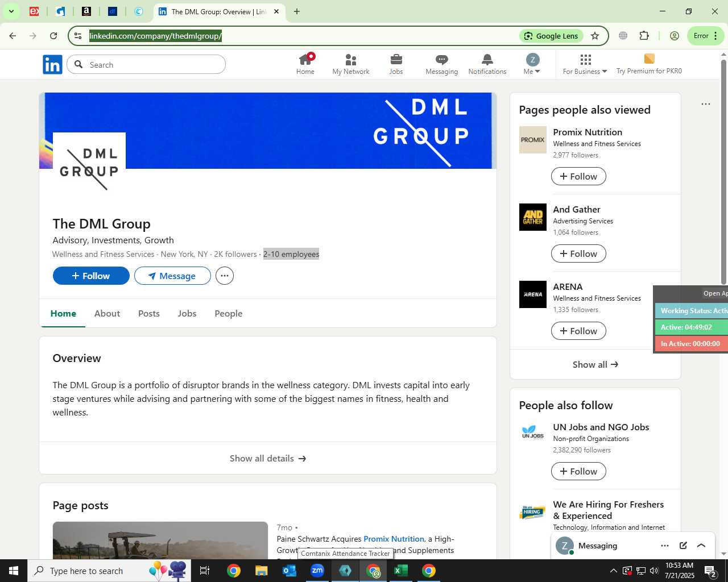Click the site information icon in address bar

point(78,36)
